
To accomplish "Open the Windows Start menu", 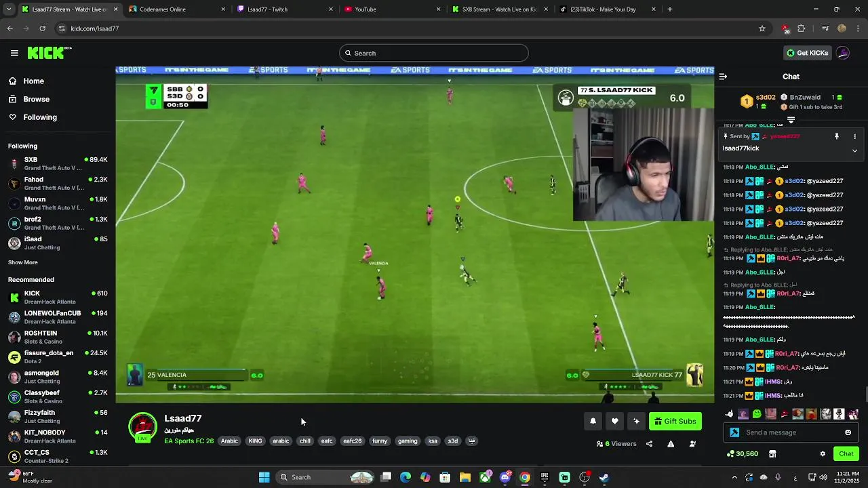I will [264, 477].
